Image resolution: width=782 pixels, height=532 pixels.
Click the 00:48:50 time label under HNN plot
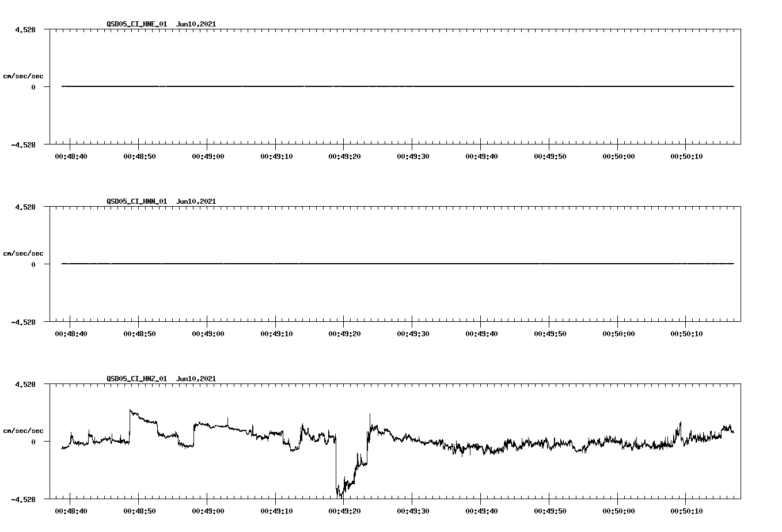139,333
